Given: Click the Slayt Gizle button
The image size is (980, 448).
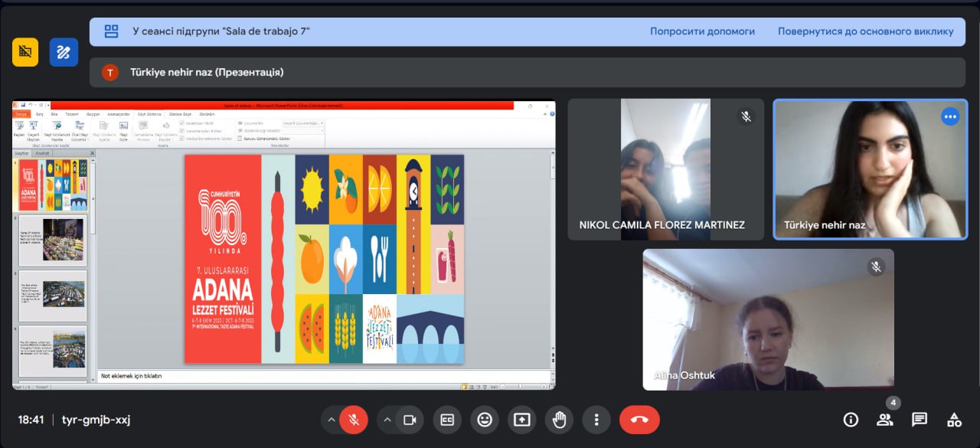Looking at the screenshot, I should coord(123,130).
